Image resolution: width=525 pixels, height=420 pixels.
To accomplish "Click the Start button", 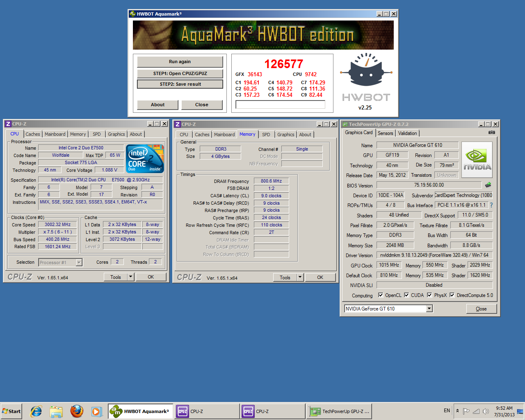I will coord(11,411).
